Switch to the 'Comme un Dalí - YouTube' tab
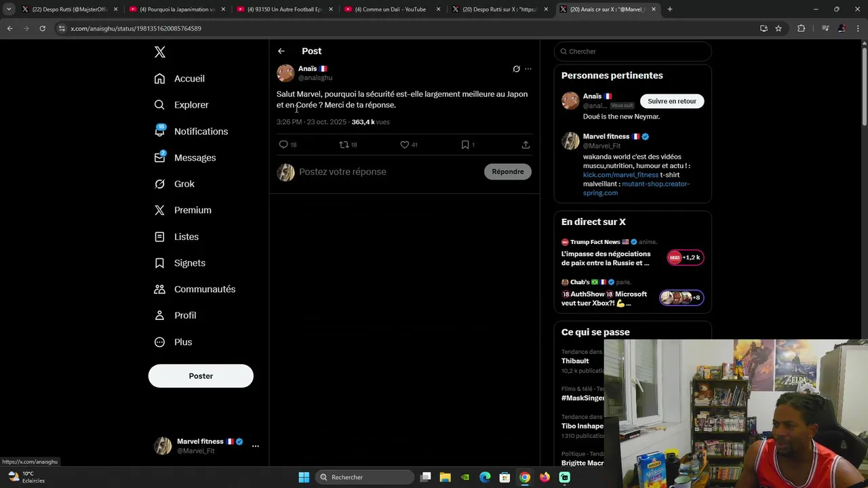The image size is (868, 488). tap(393, 9)
